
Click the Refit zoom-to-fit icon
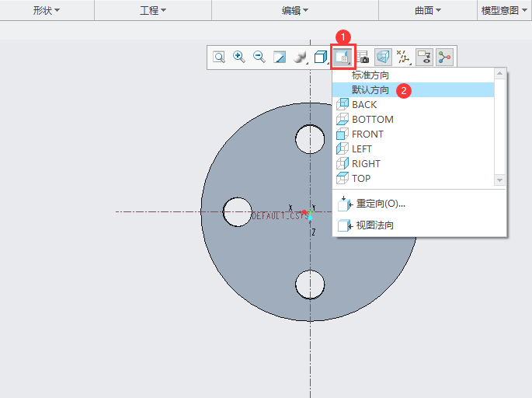pyautogui.click(x=219, y=57)
